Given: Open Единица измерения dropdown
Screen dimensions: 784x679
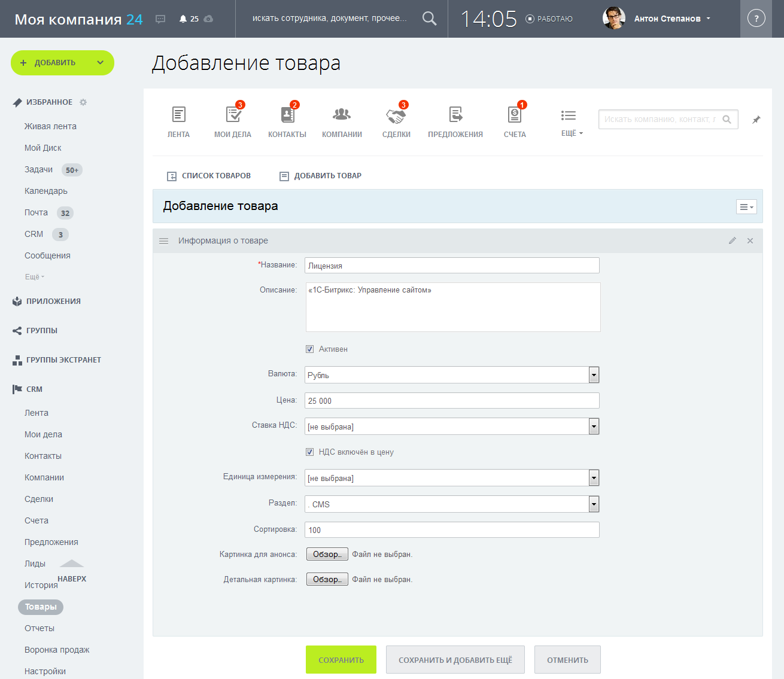Looking at the screenshot, I should [x=452, y=478].
